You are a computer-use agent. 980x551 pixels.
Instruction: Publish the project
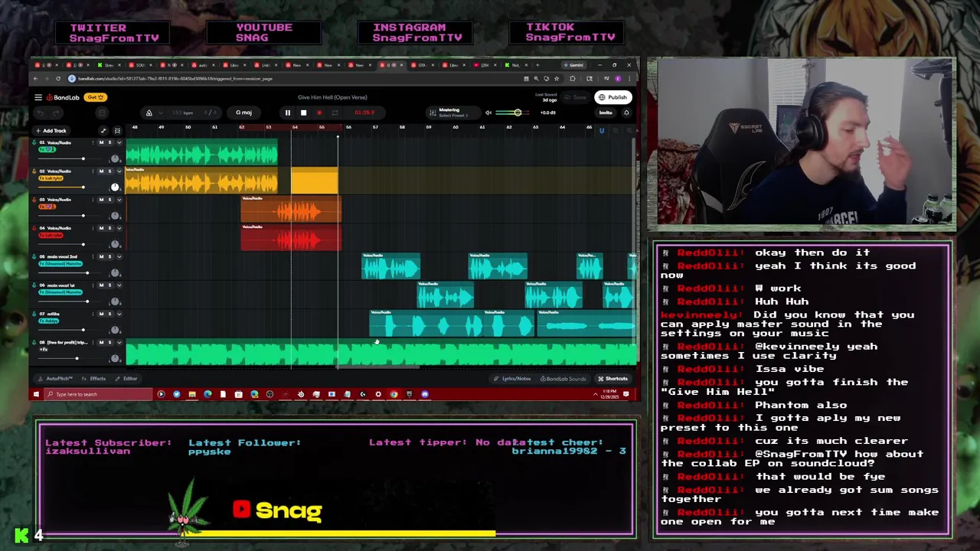pyautogui.click(x=612, y=97)
